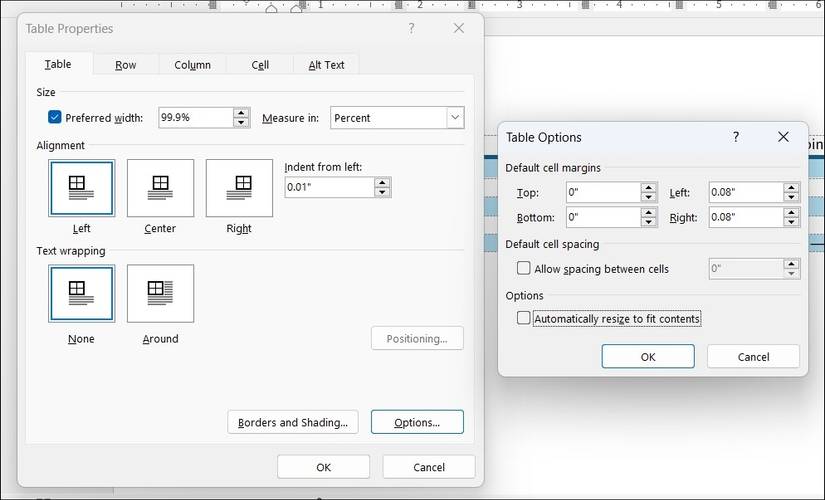Click help icon in Table Options

point(736,137)
